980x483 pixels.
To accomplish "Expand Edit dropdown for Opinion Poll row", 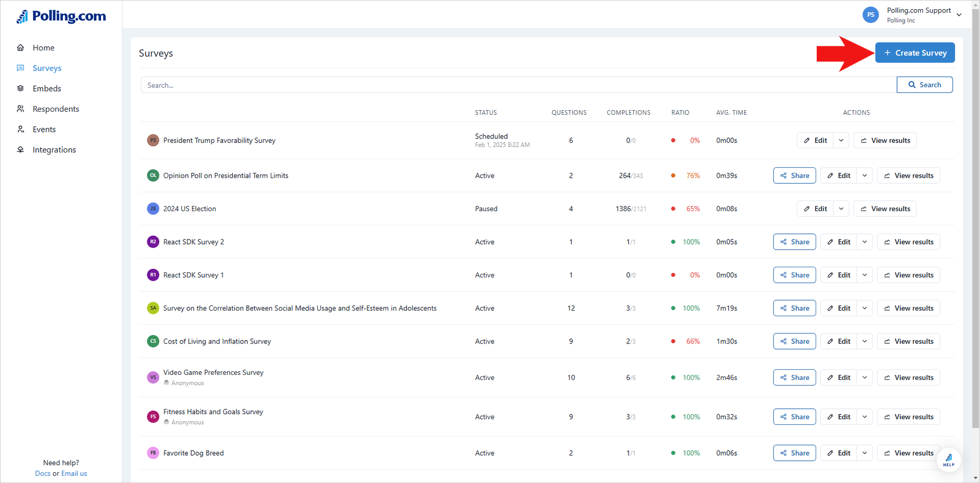I will pyautogui.click(x=865, y=176).
